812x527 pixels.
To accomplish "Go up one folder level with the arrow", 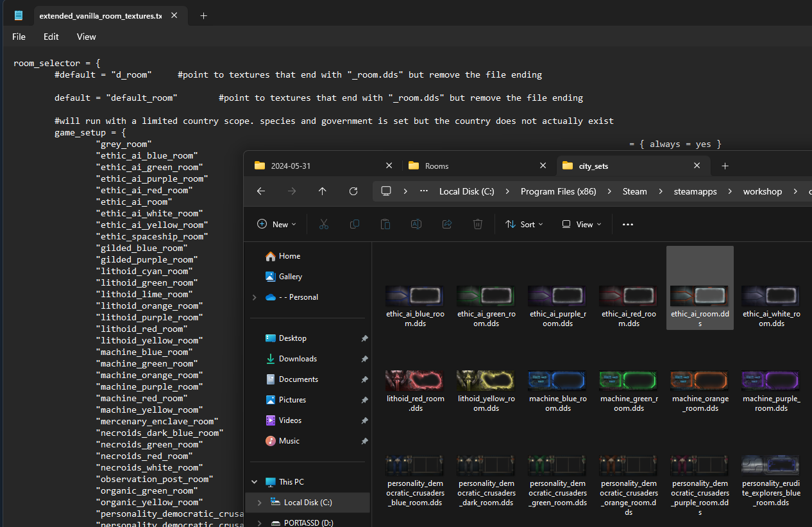I will tap(323, 191).
